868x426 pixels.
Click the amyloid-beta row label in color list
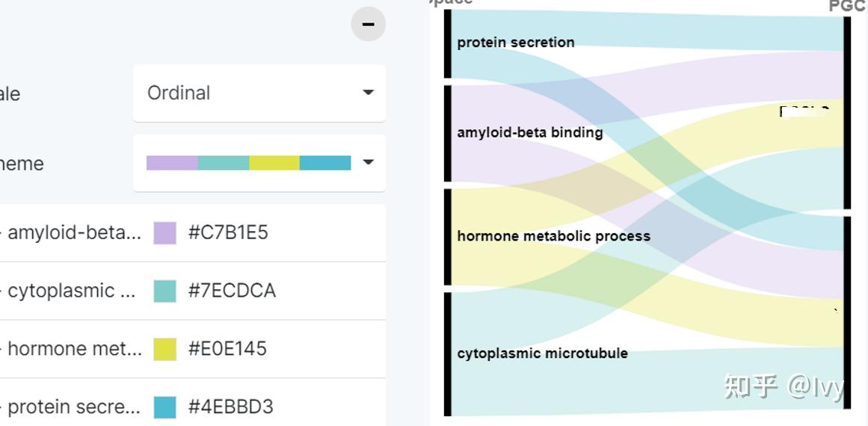click(x=73, y=232)
